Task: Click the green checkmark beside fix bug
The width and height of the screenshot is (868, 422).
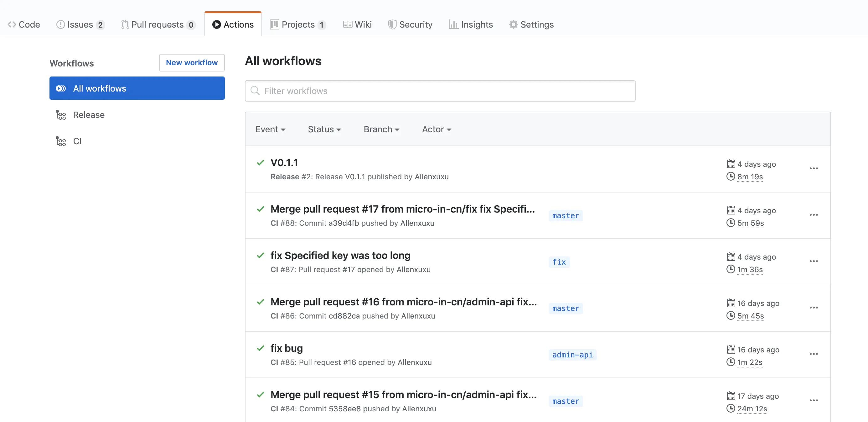Action: point(260,348)
